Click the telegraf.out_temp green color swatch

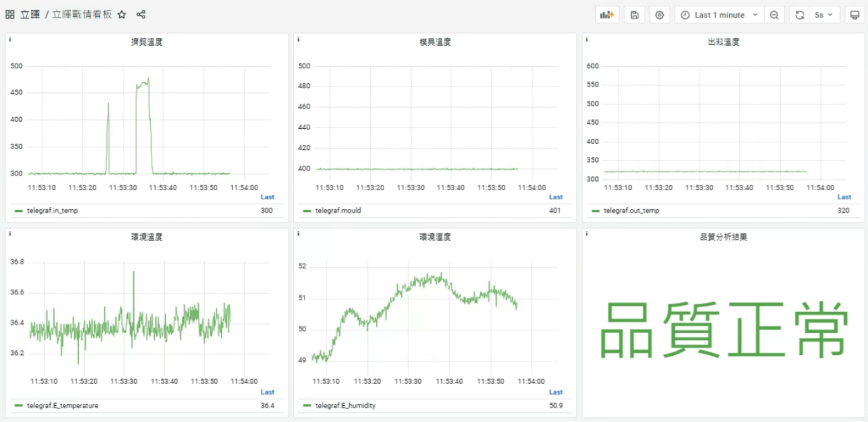596,211
